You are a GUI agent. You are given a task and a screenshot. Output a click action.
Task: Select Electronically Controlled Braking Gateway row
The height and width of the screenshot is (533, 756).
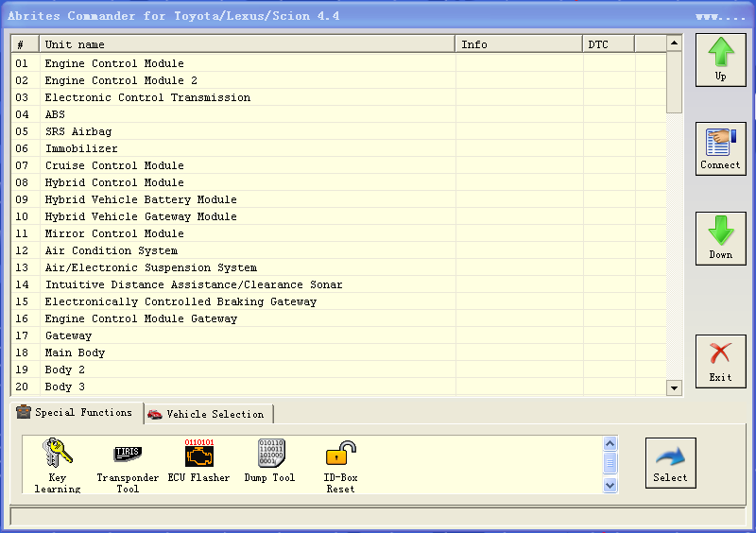click(339, 301)
